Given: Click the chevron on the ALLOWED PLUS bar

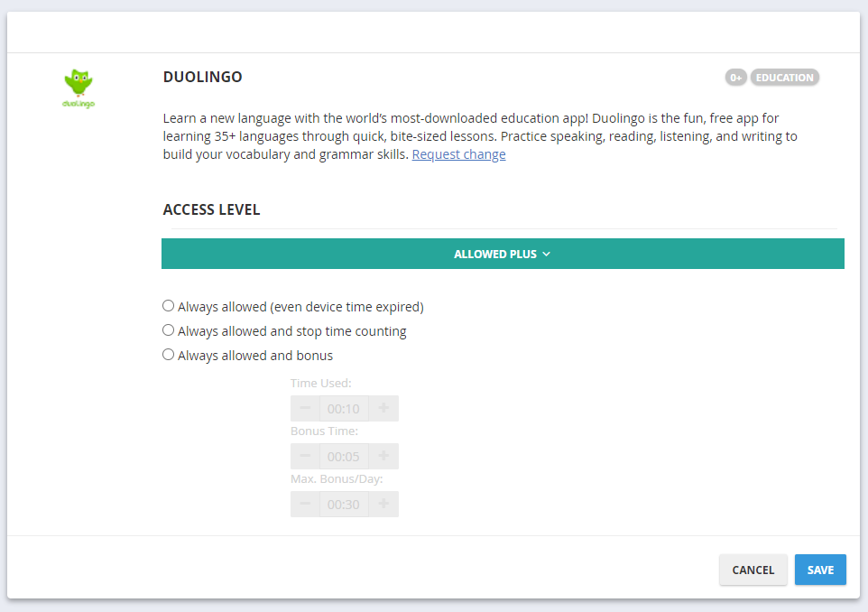Looking at the screenshot, I should click(x=545, y=254).
